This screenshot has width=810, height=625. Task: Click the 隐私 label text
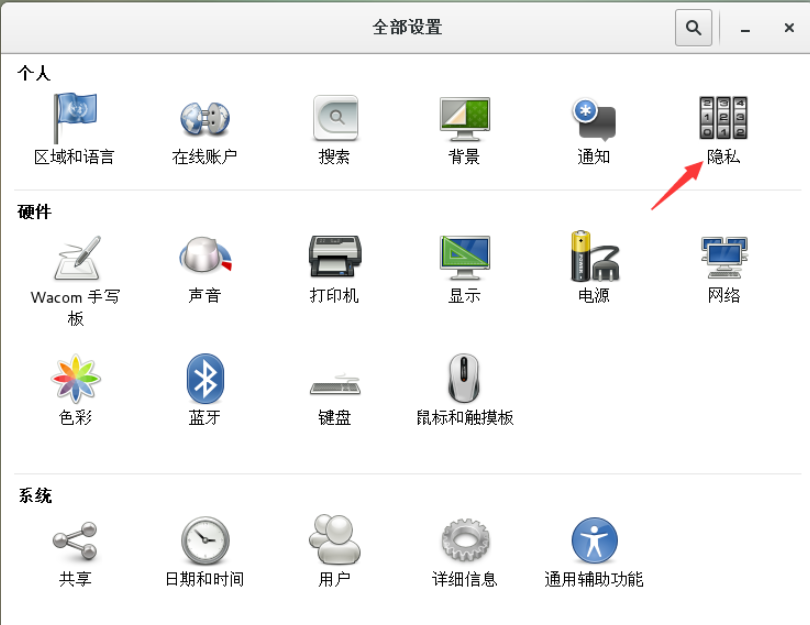pyautogui.click(x=723, y=157)
